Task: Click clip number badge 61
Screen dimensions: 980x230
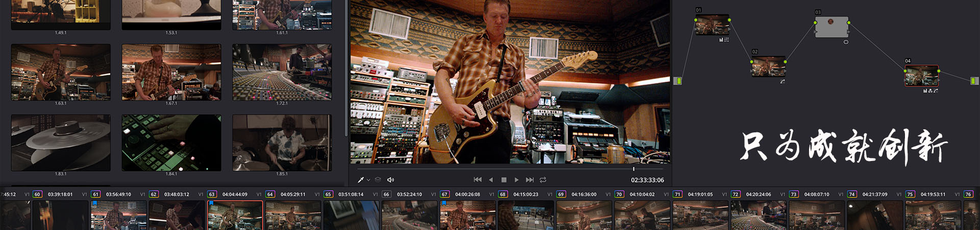Action: [x=95, y=194]
